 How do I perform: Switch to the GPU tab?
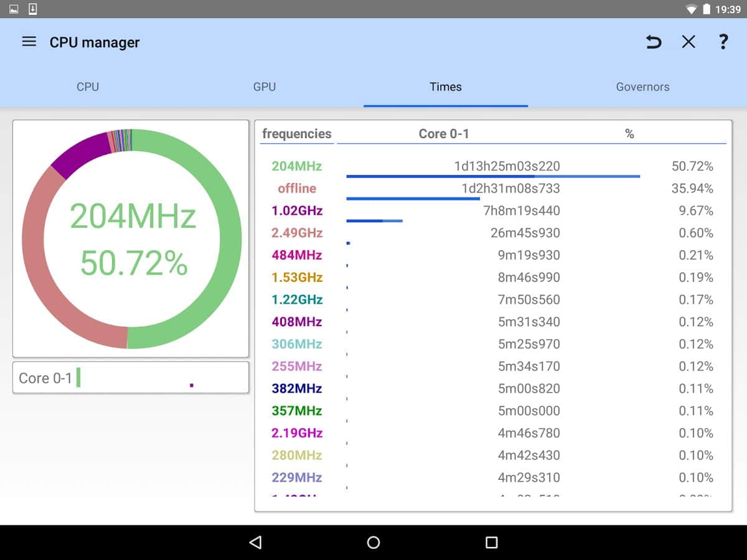[264, 87]
